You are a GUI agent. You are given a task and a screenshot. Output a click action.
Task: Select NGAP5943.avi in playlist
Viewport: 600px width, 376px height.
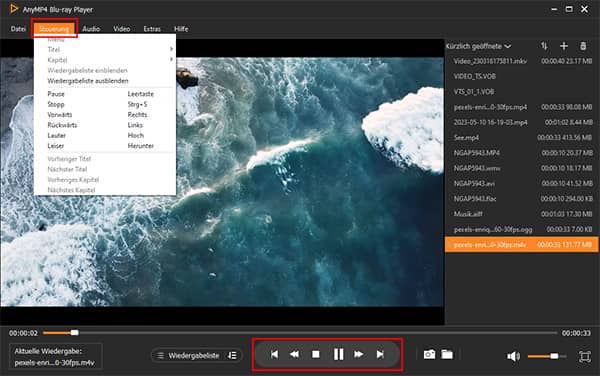[x=522, y=184]
